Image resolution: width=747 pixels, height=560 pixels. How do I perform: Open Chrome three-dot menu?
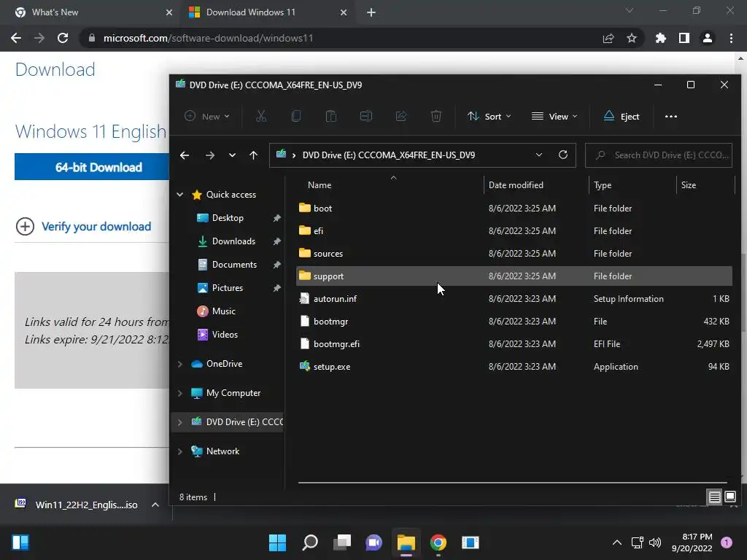(731, 38)
